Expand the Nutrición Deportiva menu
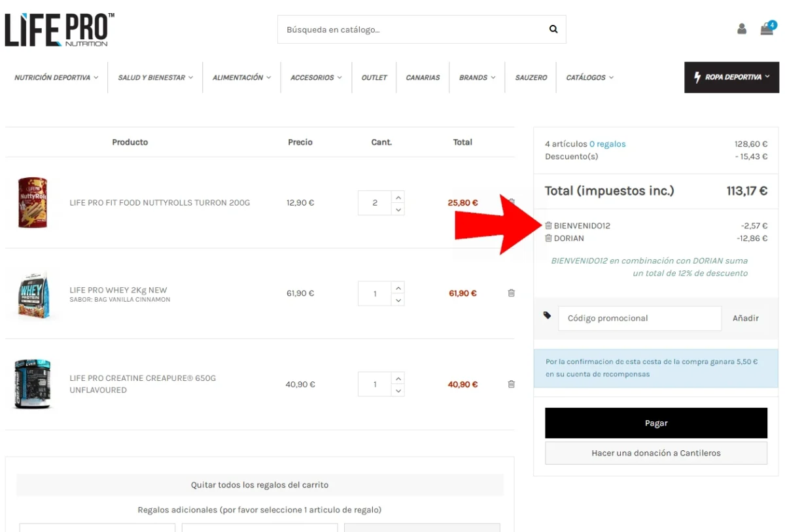 (x=56, y=77)
